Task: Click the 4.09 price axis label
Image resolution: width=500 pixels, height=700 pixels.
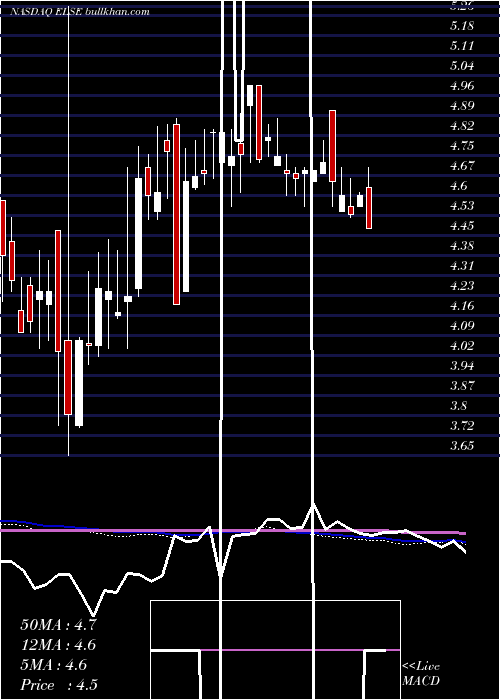Action: [x=462, y=326]
